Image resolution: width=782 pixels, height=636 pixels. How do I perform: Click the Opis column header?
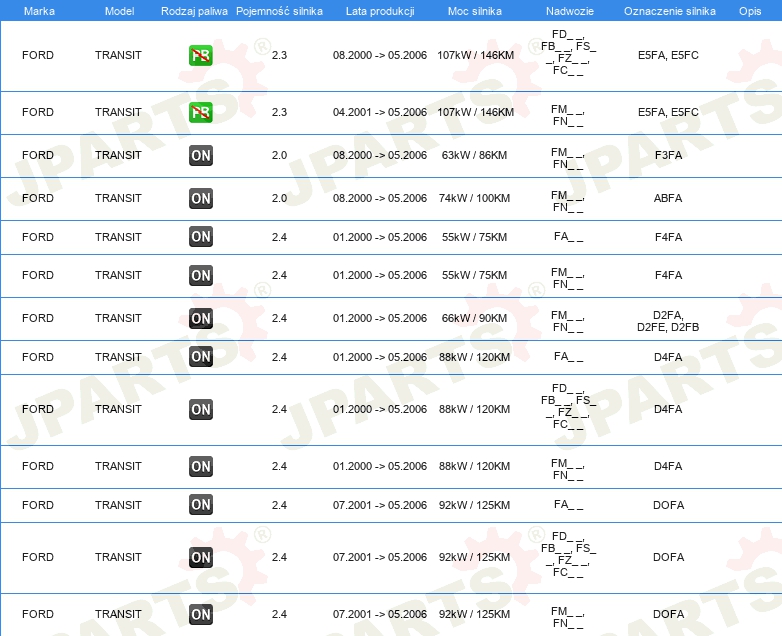click(750, 11)
